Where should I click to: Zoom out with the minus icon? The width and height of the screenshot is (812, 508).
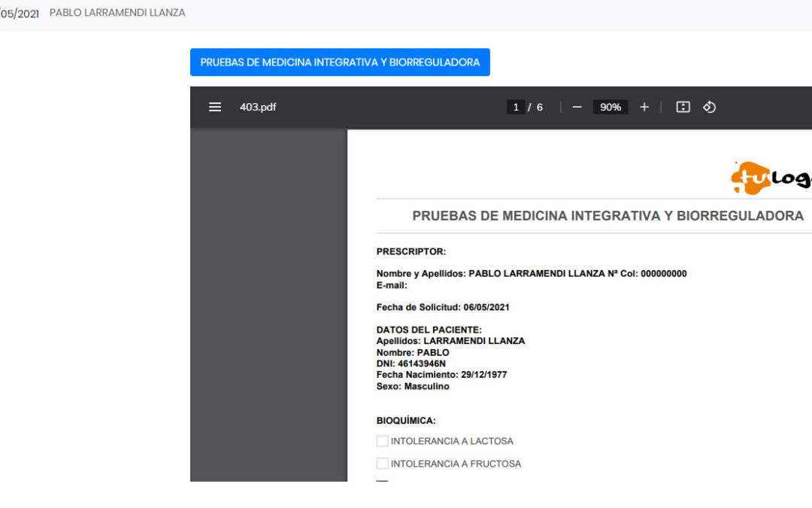pos(577,108)
